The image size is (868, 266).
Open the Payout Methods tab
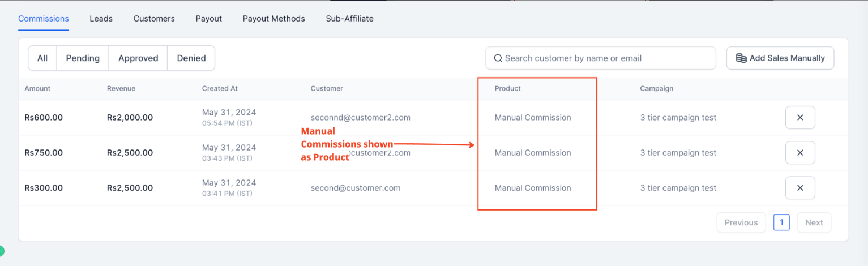pyautogui.click(x=273, y=19)
